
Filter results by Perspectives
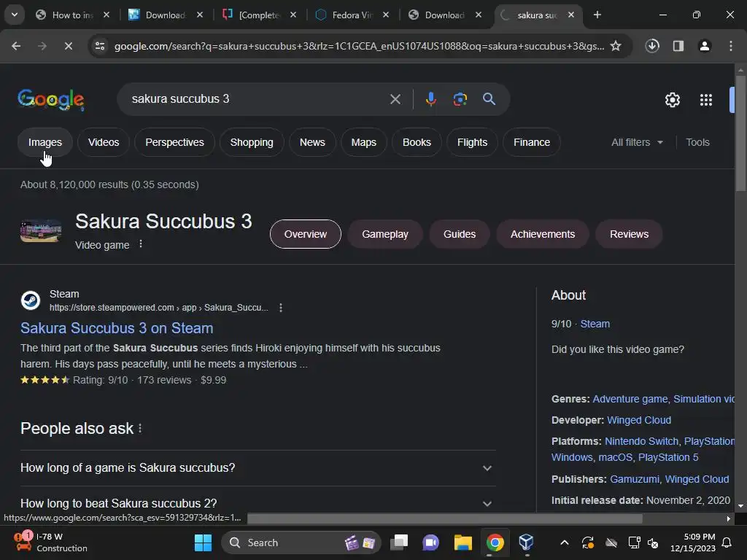click(174, 142)
